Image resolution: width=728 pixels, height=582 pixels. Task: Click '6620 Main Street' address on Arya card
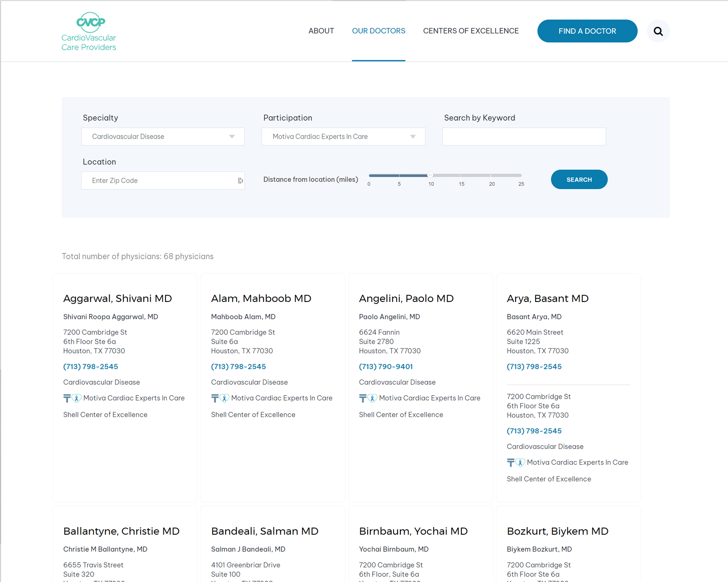(535, 332)
